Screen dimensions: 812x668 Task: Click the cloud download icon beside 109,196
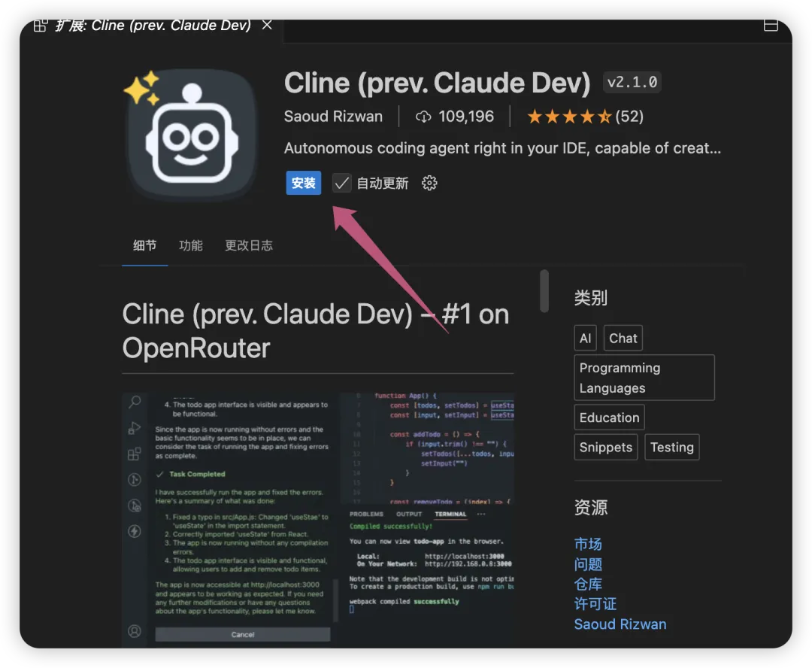click(x=423, y=117)
